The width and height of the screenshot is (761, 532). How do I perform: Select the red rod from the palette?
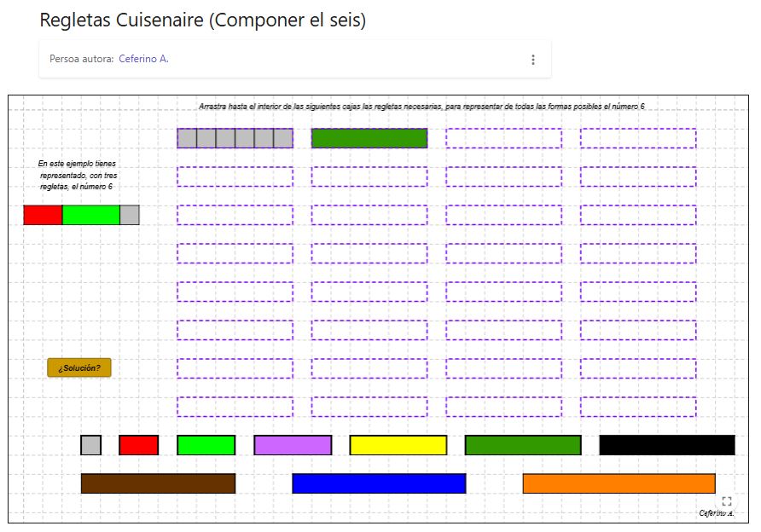point(140,445)
